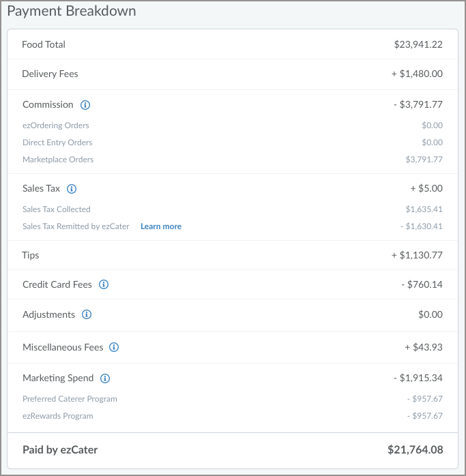Select the $21,764.08 total amount

416,450
